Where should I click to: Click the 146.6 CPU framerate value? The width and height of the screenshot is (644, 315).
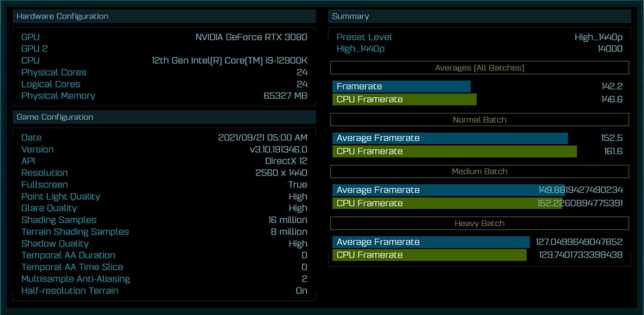point(612,99)
